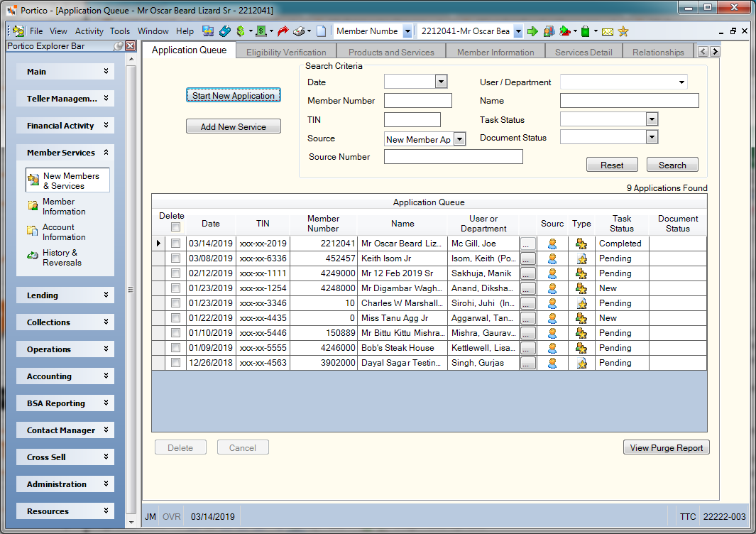Expand the Lending section in Explorer Bar
Image resolution: width=756 pixels, height=534 pixels.
click(x=65, y=295)
